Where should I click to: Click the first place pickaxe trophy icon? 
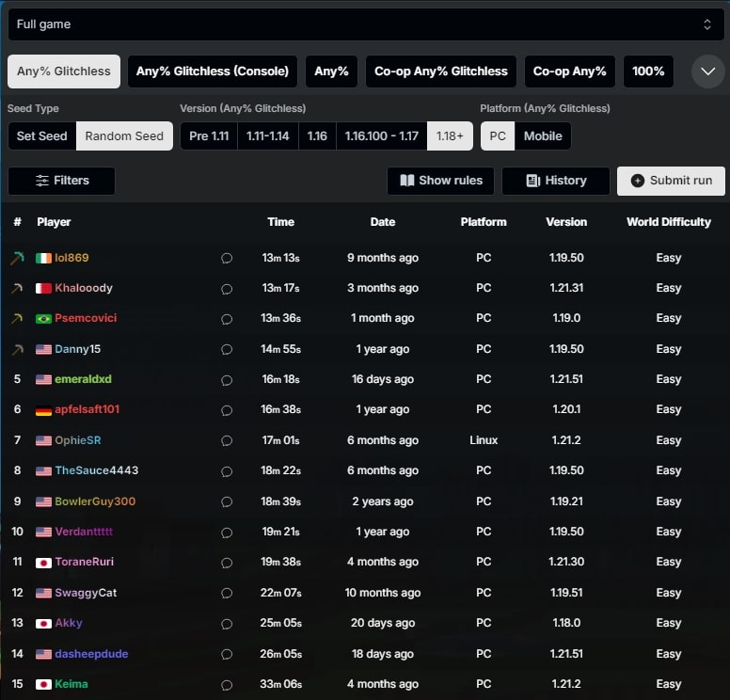(17, 258)
